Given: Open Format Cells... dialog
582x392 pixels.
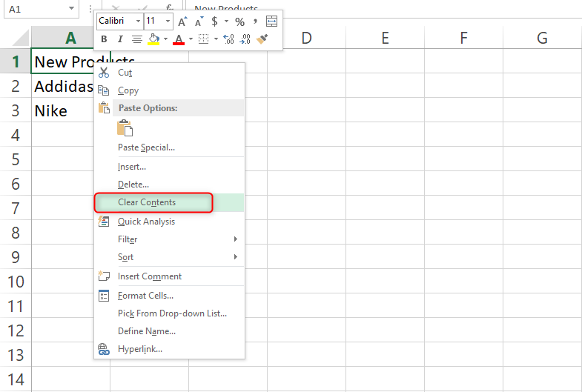Looking at the screenshot, I should pyautogui.click(x=170, y=296).
